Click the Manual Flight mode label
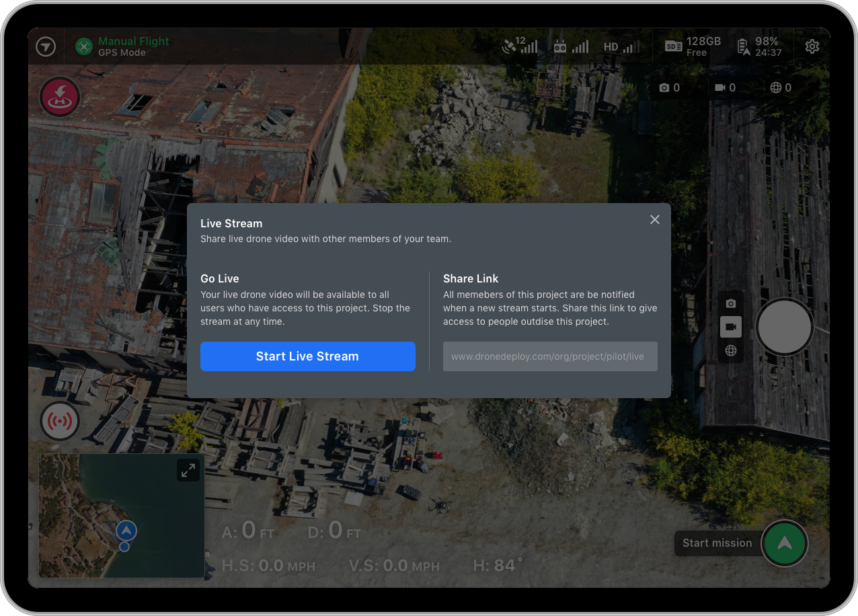The height and width of the screenshot is (616, 858). [x=134, y=41]
